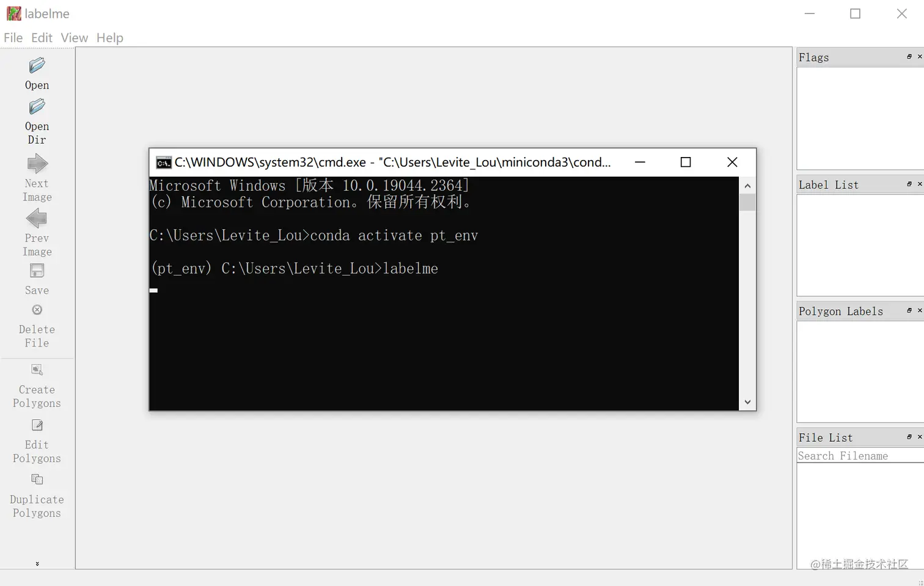Click the cmd scrollbar up arrow
This screenshot has width=924, height=586.
click(x=747, y=185)
